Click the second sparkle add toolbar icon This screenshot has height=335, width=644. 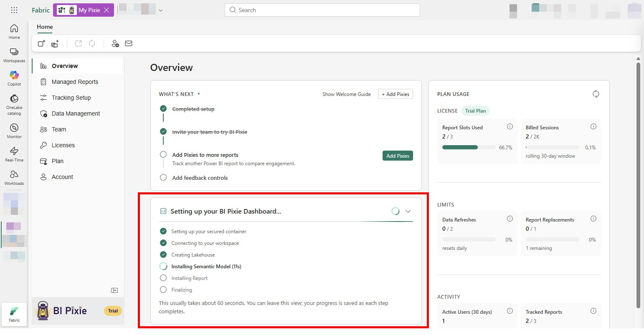click(x=55, y=43)
